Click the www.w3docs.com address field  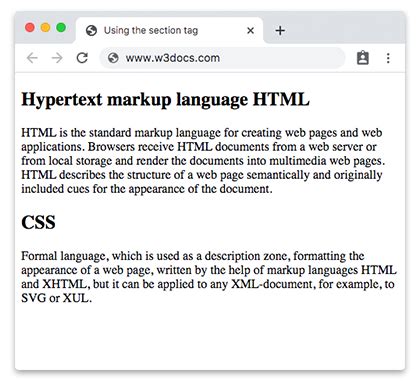click(x=223, y=58)
